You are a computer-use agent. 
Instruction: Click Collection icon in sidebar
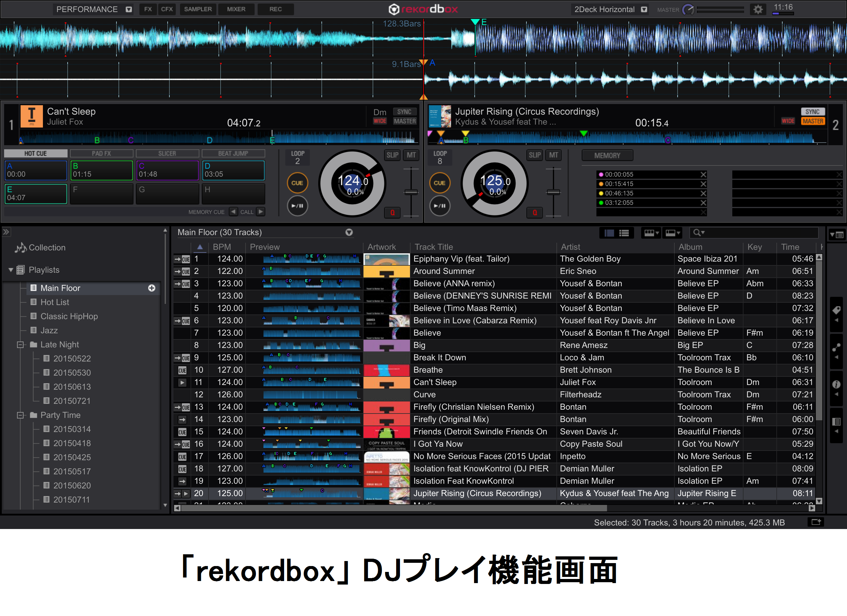[21, 247]
